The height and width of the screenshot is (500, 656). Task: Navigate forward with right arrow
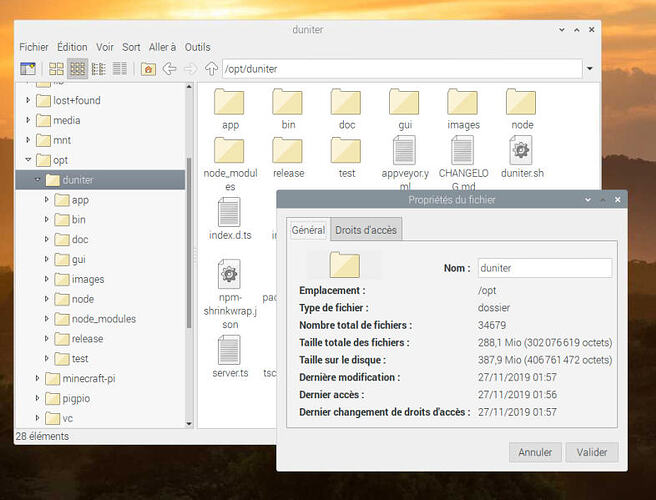(x=190, y=69)
